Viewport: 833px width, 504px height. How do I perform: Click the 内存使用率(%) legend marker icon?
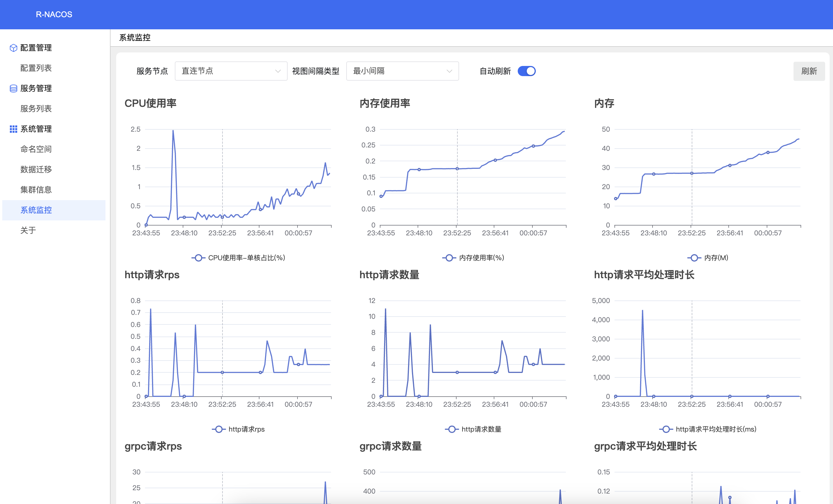click(x=449, y=258)
